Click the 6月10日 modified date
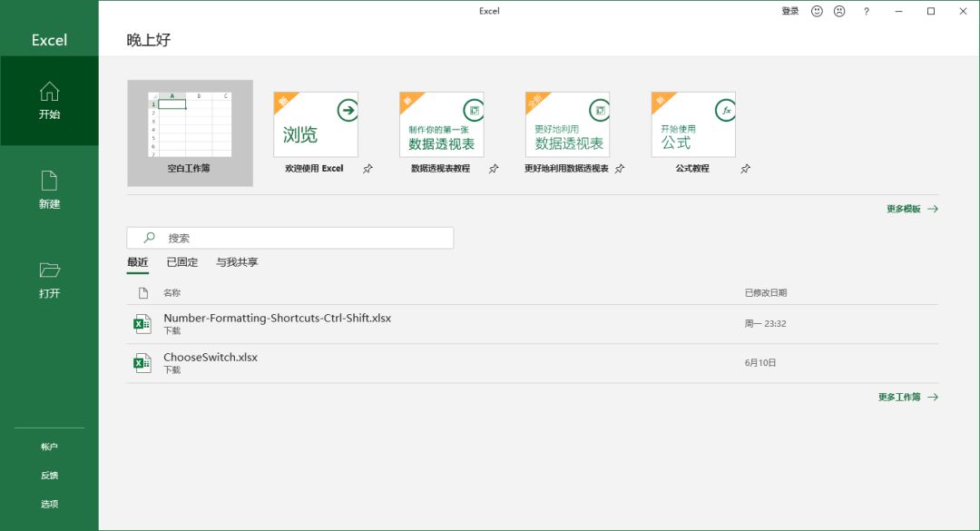The height and width of the screenshot is (531, 980). tap(760, 363)
